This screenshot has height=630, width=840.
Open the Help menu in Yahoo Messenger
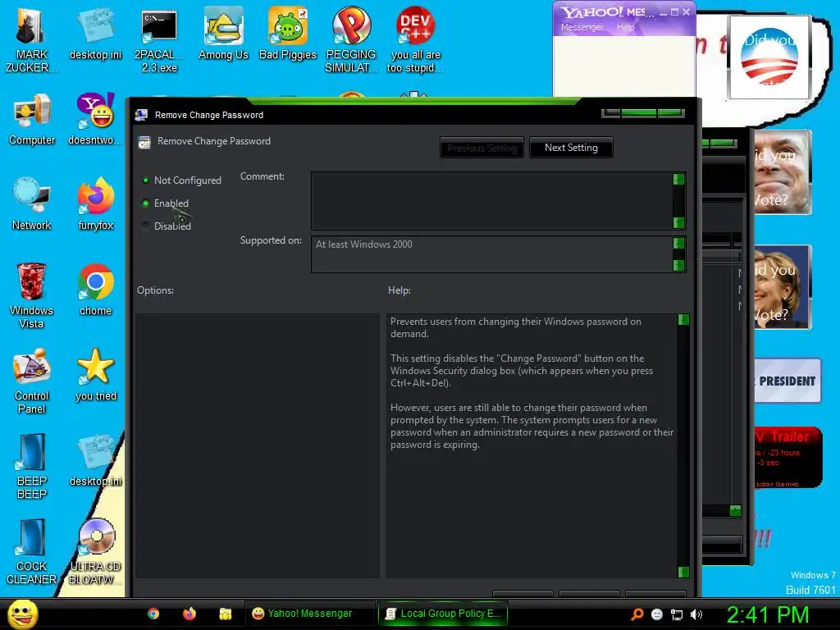(625, 27)
